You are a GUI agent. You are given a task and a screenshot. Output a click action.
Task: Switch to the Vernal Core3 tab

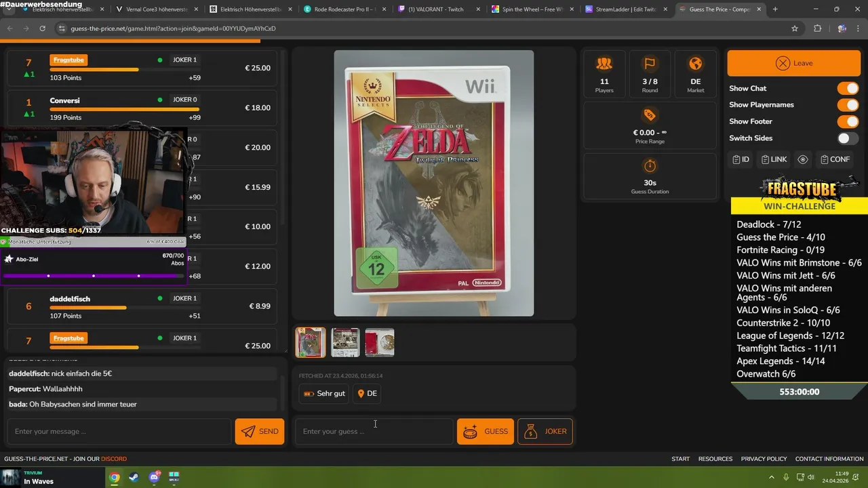(157, 9)
